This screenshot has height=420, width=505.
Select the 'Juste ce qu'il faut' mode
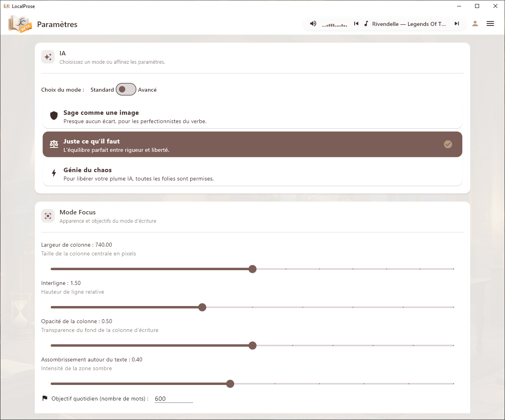252,145
